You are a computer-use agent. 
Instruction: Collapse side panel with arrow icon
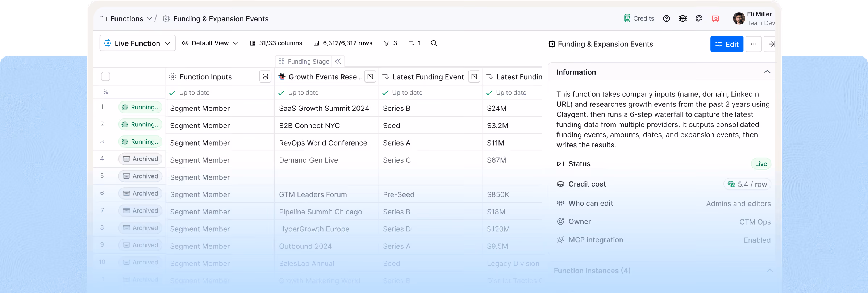click(771, 44)
